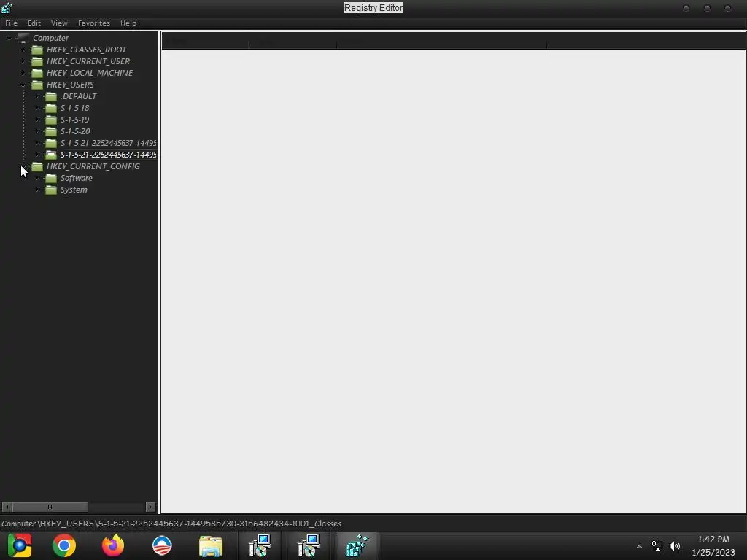Select the System key label
This screenshot has width=747, height=560.
(74, 190)
